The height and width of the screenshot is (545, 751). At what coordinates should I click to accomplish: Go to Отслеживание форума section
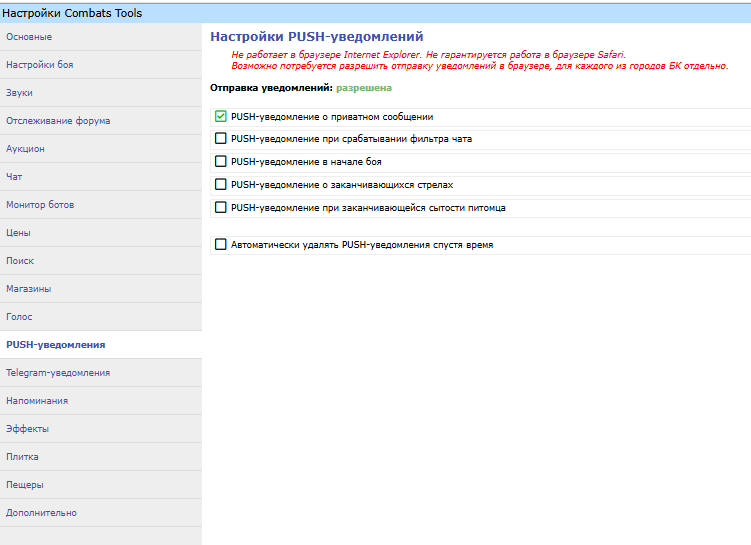(x=58, y=121)
